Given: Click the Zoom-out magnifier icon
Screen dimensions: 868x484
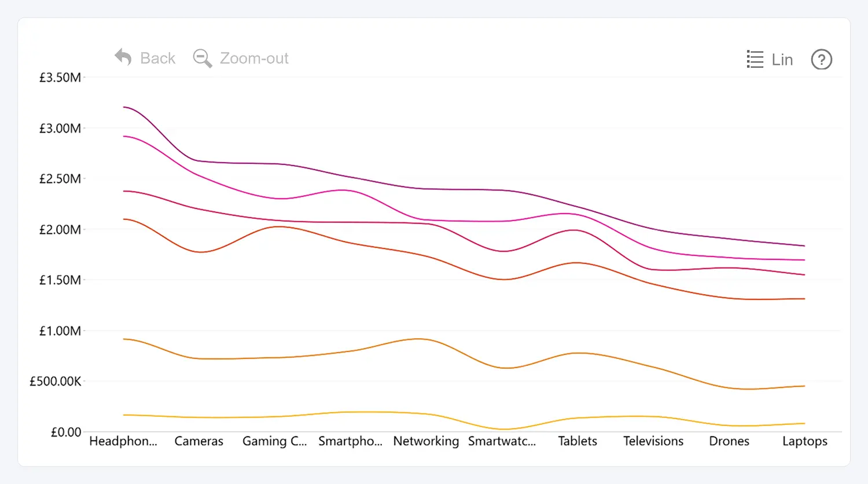Looking at the screenshot, I should pos(202,58).
